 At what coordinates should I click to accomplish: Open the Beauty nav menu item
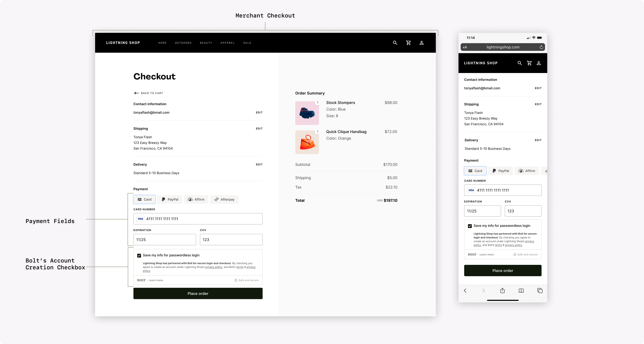point(206,43)
